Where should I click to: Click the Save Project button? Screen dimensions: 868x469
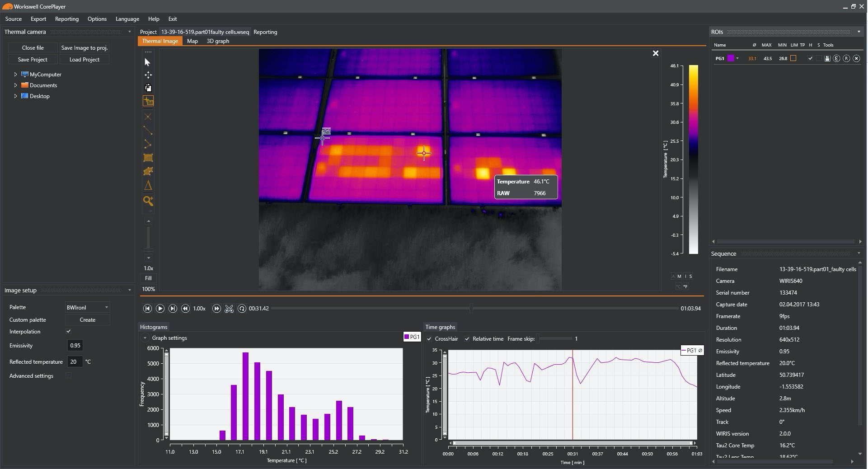click(33, 59)
